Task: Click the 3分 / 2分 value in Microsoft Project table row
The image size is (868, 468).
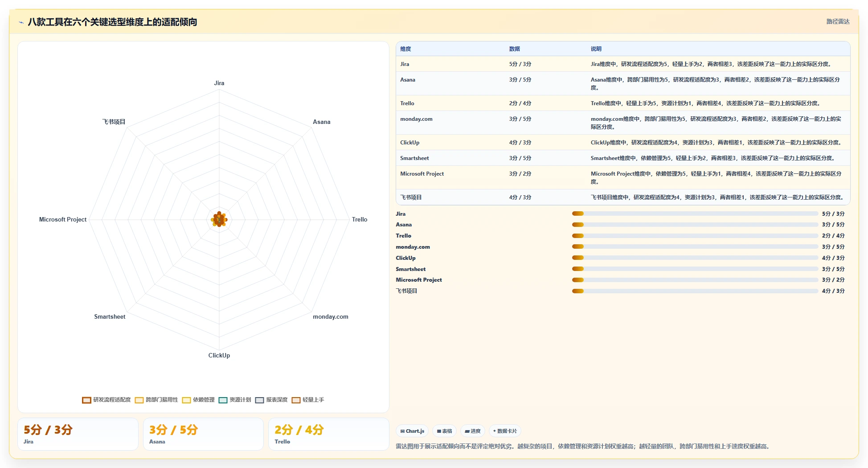Action: 520,174
